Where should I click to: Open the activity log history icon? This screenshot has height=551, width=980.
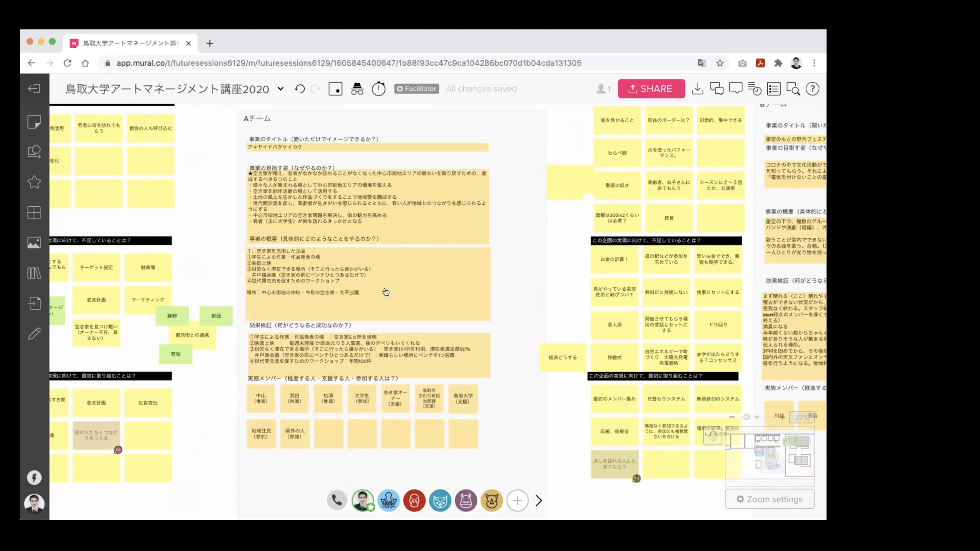tap(755, 89)
